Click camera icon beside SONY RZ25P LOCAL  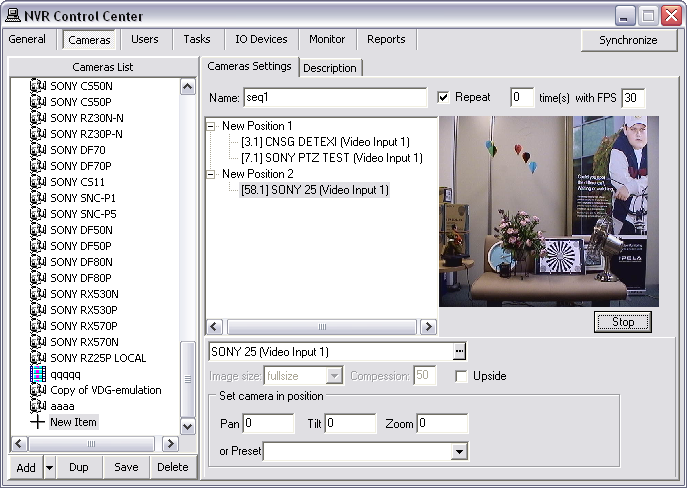pos(38,357)
